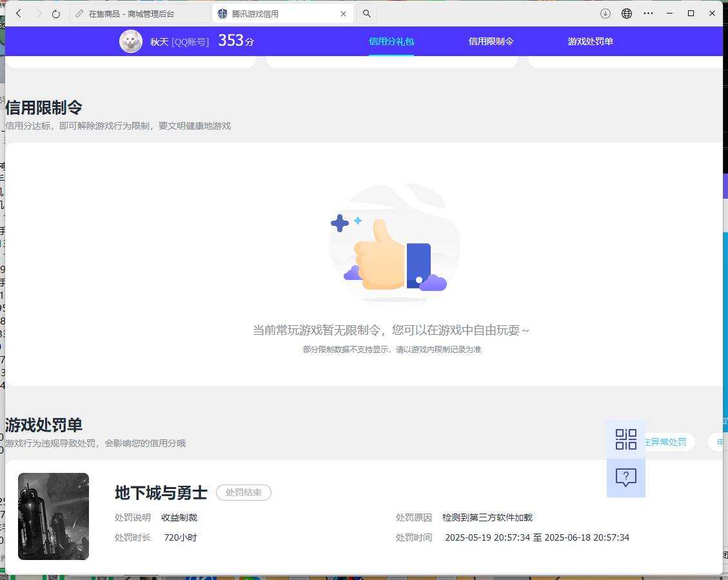The width and height of the screenshot is (728, 580).
Task: Click the 地下城与勇士 game cover thumbnail
Action: tap(54, 516)
